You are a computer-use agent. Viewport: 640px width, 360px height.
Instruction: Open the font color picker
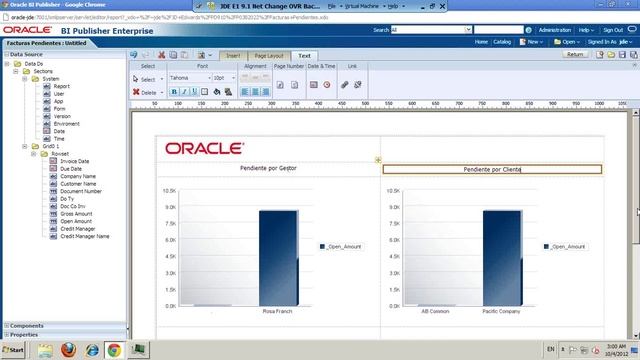tap(228, 92)
